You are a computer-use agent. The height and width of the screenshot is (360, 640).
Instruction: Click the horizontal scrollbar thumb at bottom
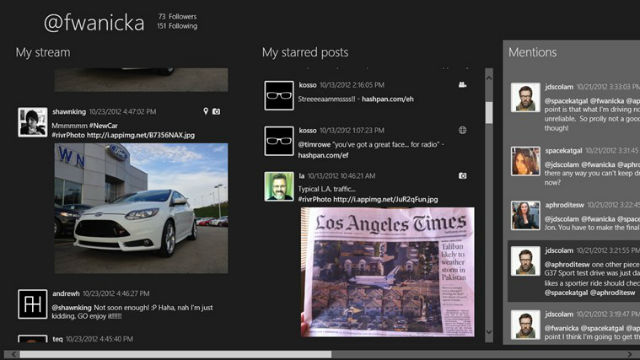pyautogui.click(x=176, y=354)
